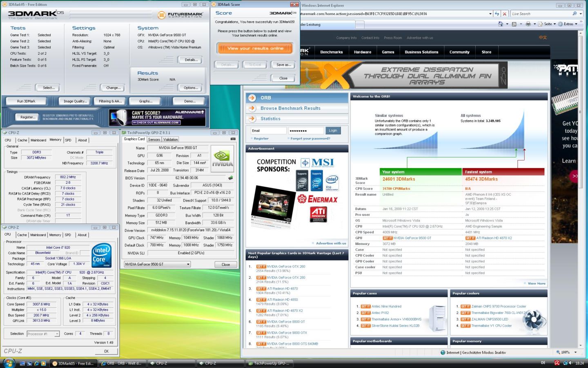Click the network connection tray icon

point(565,363)
